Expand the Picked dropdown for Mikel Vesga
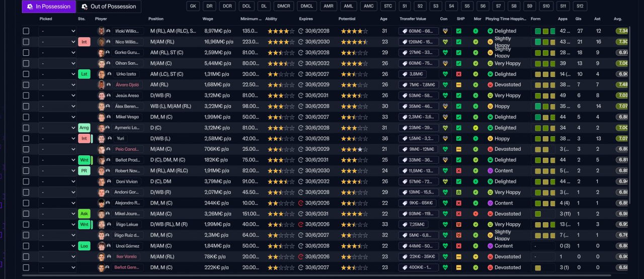This screenshot has width=644, height=279. 58,117
